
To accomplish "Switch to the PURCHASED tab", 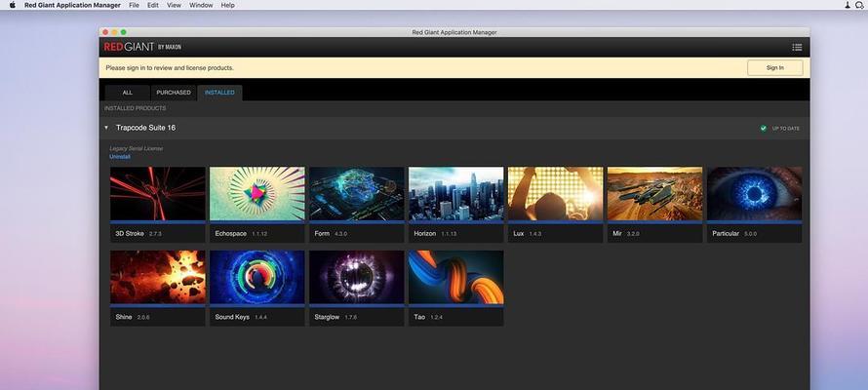I will [174, 93].
